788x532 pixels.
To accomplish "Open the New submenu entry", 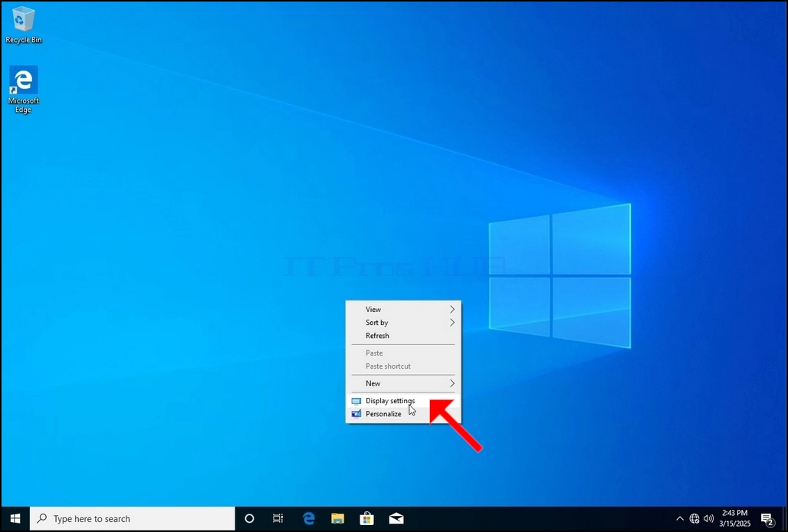I will pos(403,383).
